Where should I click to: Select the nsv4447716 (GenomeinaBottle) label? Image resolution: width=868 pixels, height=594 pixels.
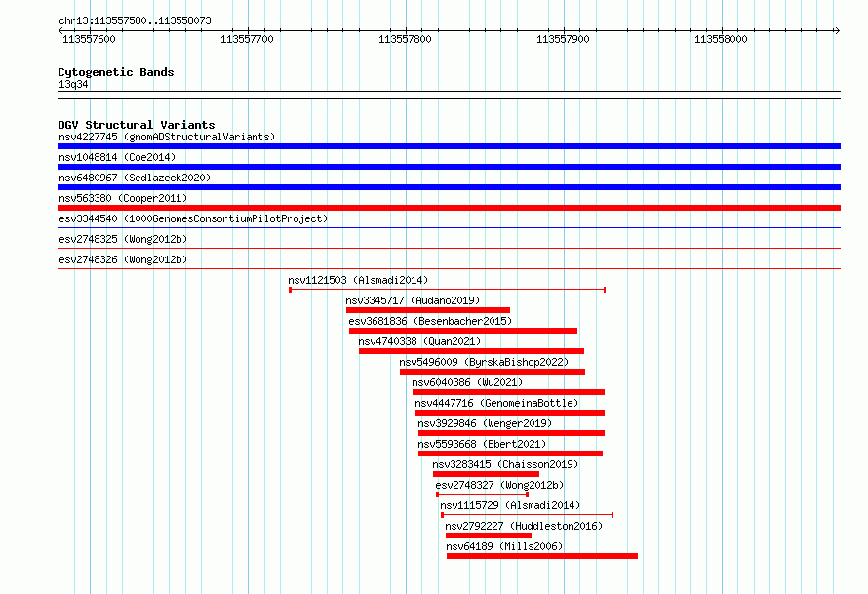[496, 403]
